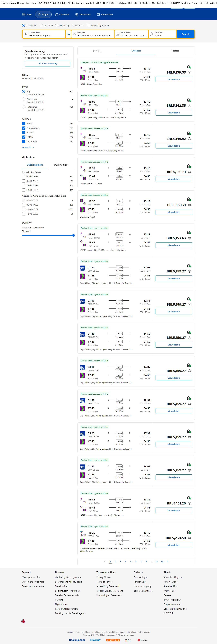Click the Maximum travel time slider handle
217x644 pixels.
74,235
